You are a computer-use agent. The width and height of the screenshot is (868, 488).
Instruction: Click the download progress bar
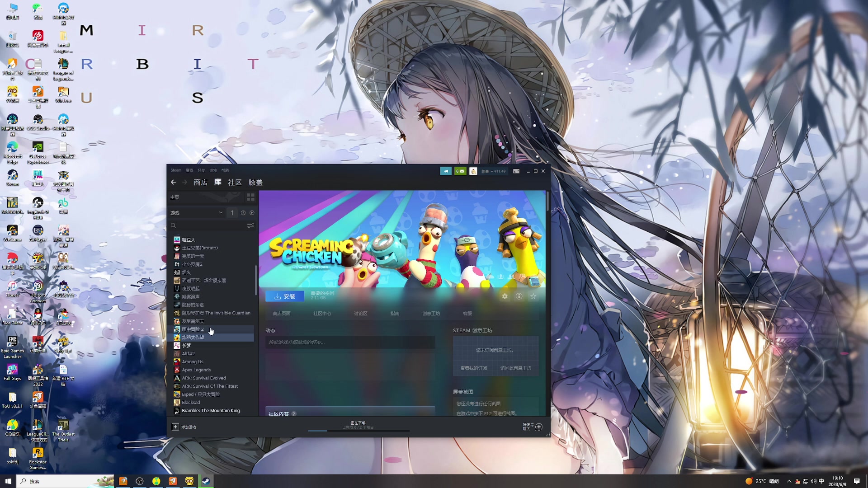coord(358,431)
